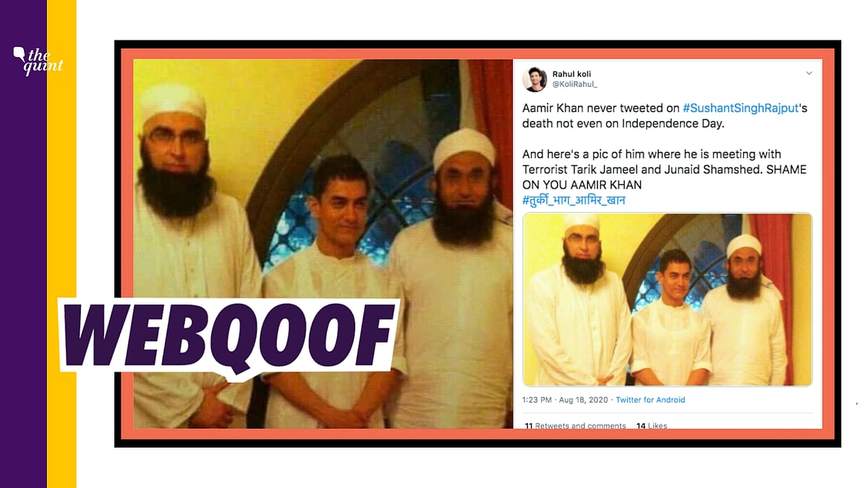Screen dimensions: 868x488
Task: Click the SHAME ON YOU AAMIR KHAN text
Action: pos(673,177)
